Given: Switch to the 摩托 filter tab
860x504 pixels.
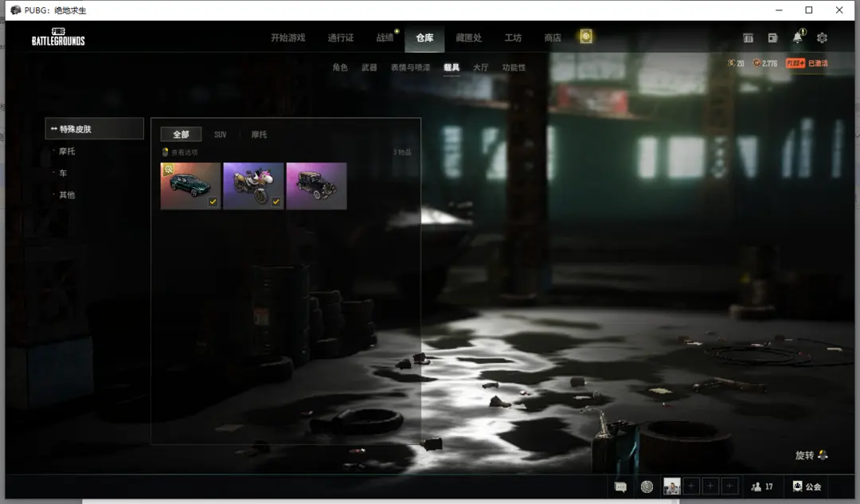Looking at the screenshot, I should click(259, 135).
